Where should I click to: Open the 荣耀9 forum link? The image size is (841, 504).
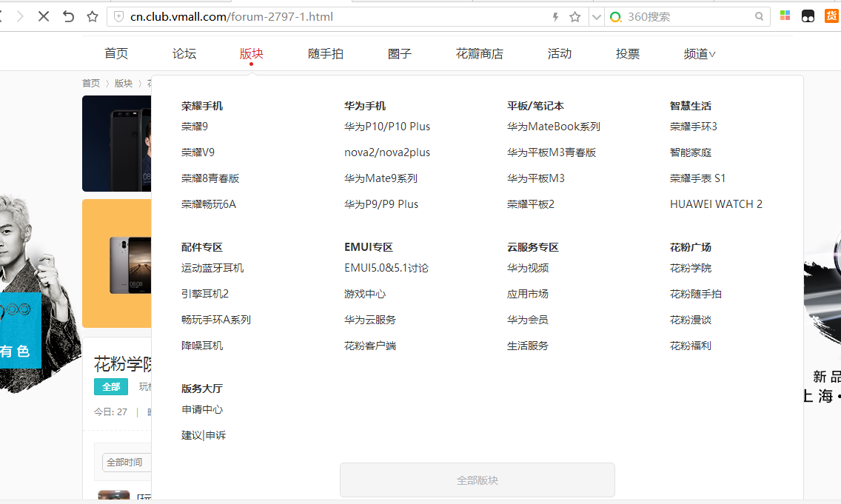point(195,127)
